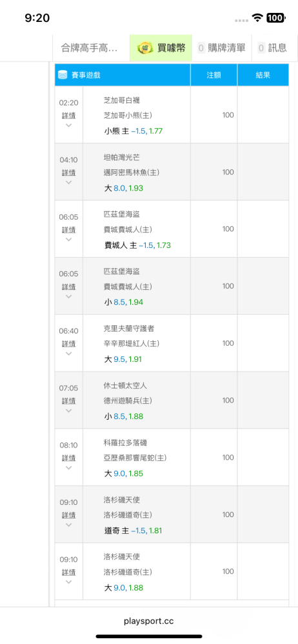The image size is (298, 644).
Task: Tap the 結果 column header
Action: [x=263, y=75]
